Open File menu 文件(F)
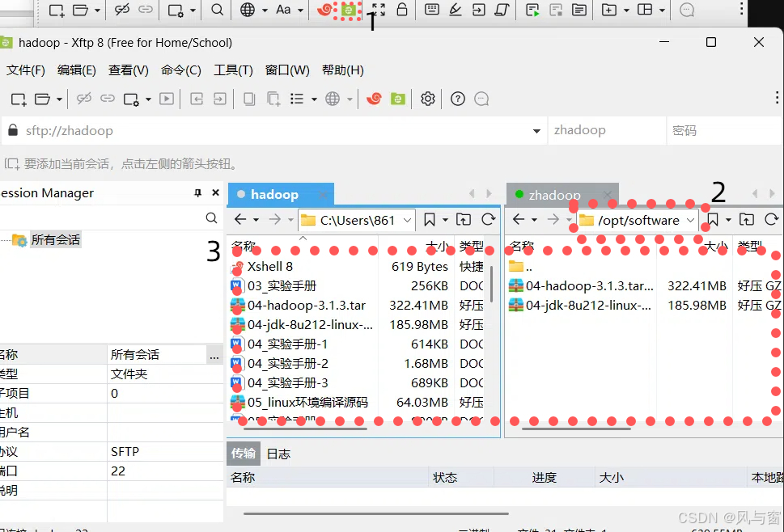Screen dimensions: 784x532 coord(26,70)
